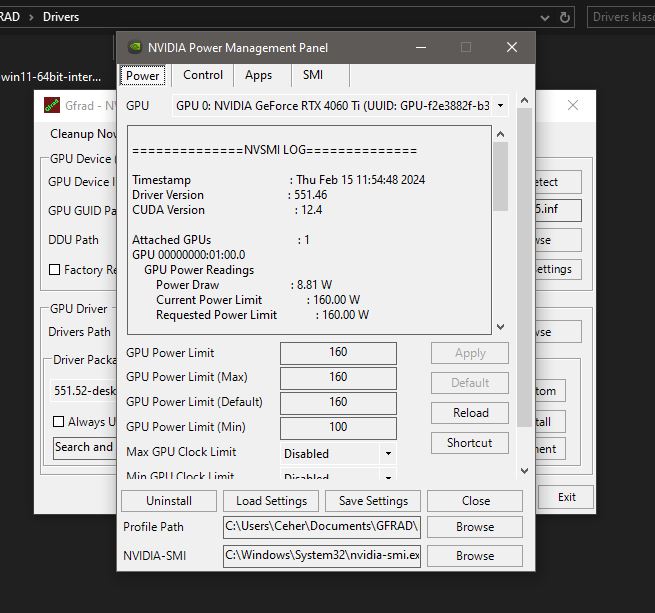
Task: Click the Settings button in Gfrad window
Action: pyautogui.click(x=558, y=269)
